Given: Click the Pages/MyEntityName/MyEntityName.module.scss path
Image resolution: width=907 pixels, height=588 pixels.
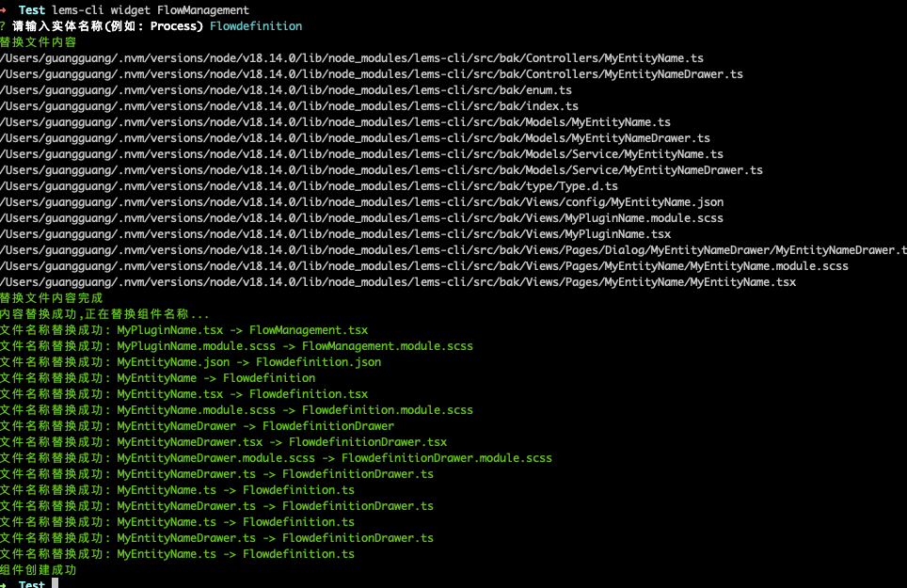Looking at the screenshot, I should coord(423,266).
